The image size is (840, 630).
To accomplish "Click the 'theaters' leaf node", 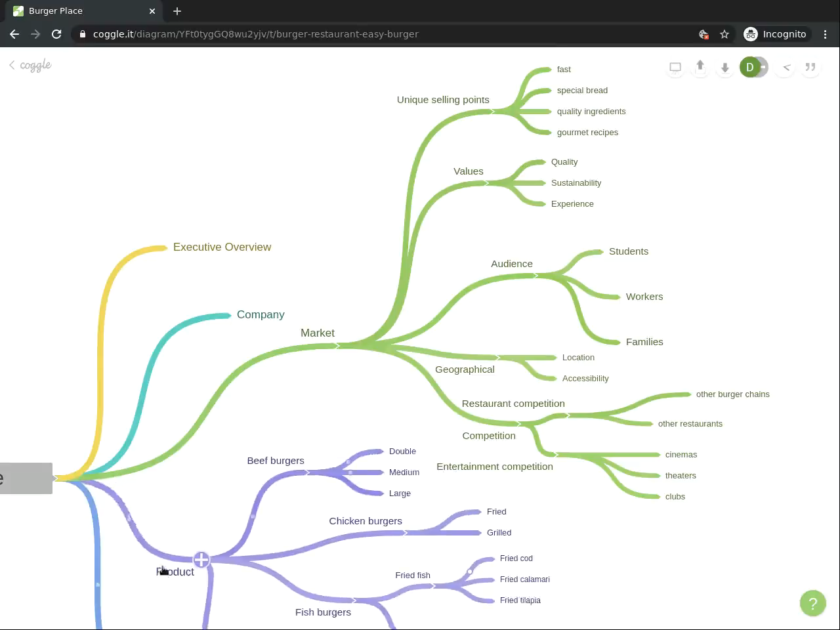I will tap(681, 476).
